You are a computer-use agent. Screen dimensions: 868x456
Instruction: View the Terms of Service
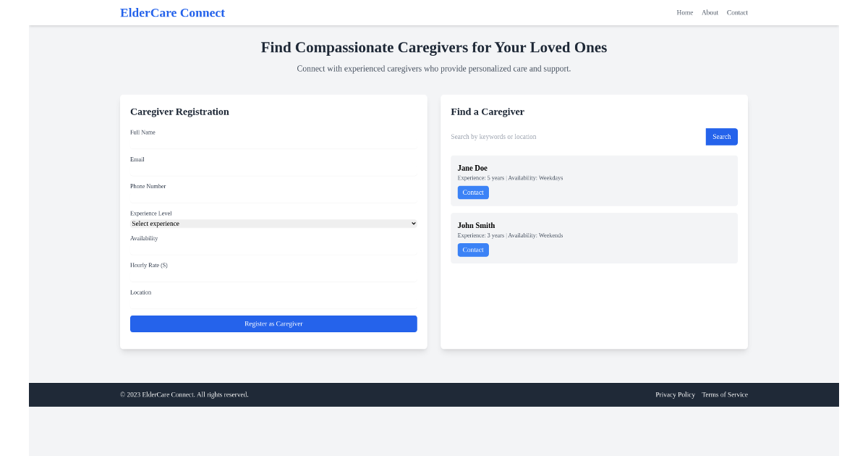tap(725, 394)
